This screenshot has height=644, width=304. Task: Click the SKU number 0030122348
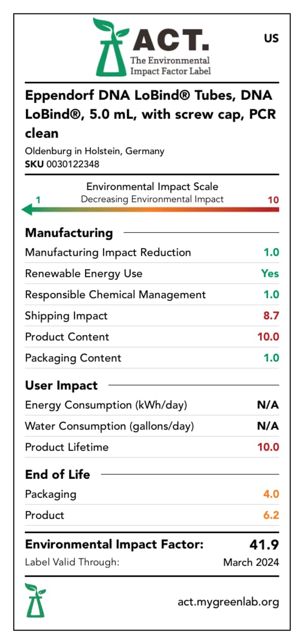(73, 164)
